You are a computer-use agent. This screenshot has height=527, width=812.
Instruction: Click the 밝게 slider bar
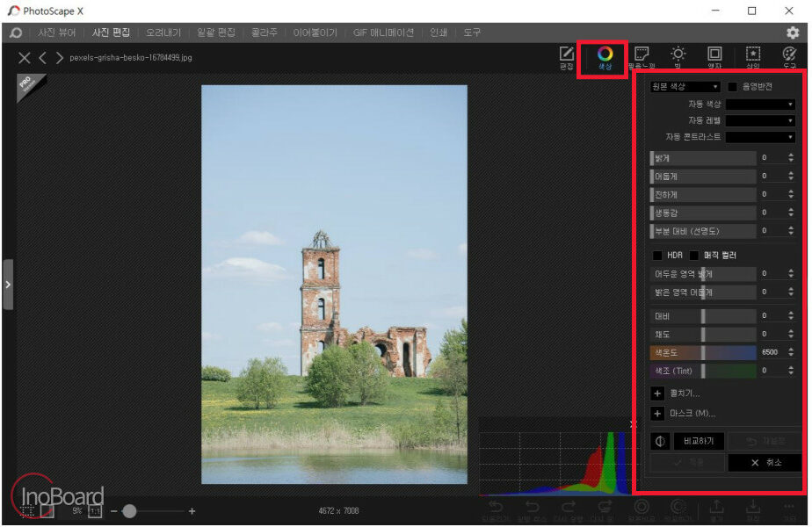click(x=703, y=158)
